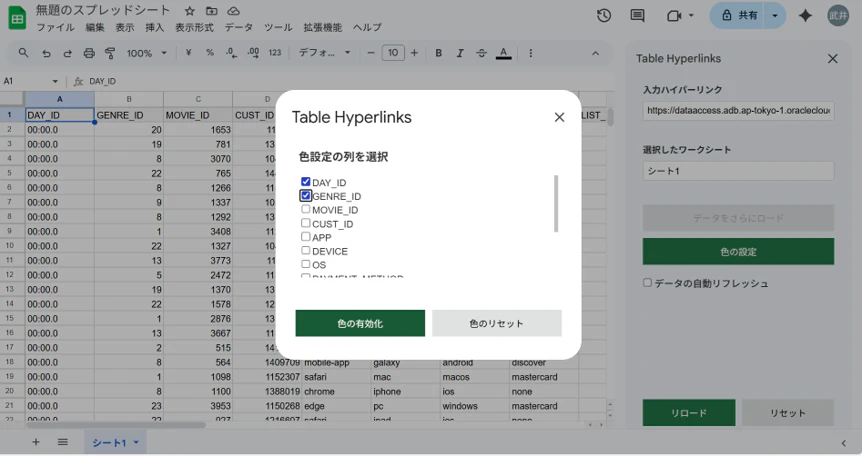Screen dimensions: 862x456
Task: Open the 表示形式 menu
Action: tap(194, 27)
